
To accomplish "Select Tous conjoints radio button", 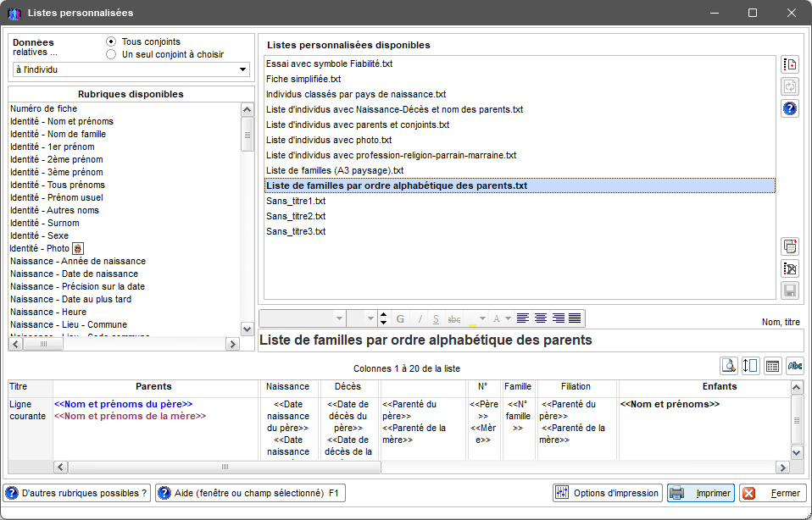I will tap(111, 41).
